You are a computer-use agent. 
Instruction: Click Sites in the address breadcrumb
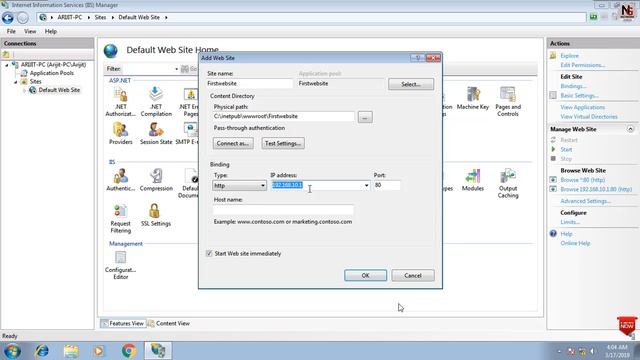click(x=100, y=18)
